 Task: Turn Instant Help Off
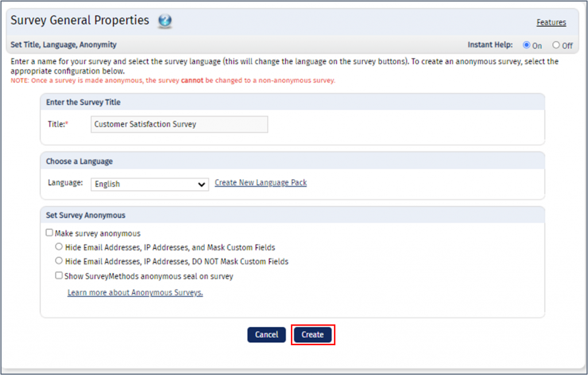556,45
